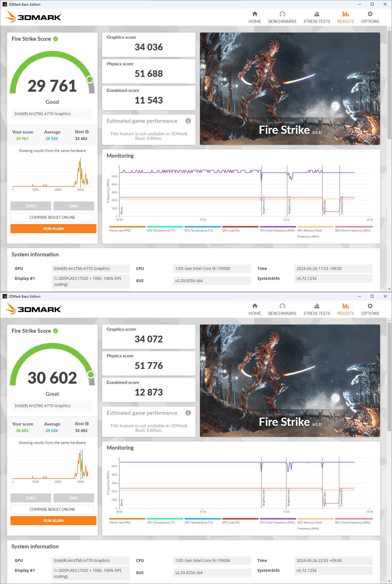Toggle GPU Load (%) legend in bottom Monitoring chart
This screenshot has height=584, width=392.
[x=240, y=521]
